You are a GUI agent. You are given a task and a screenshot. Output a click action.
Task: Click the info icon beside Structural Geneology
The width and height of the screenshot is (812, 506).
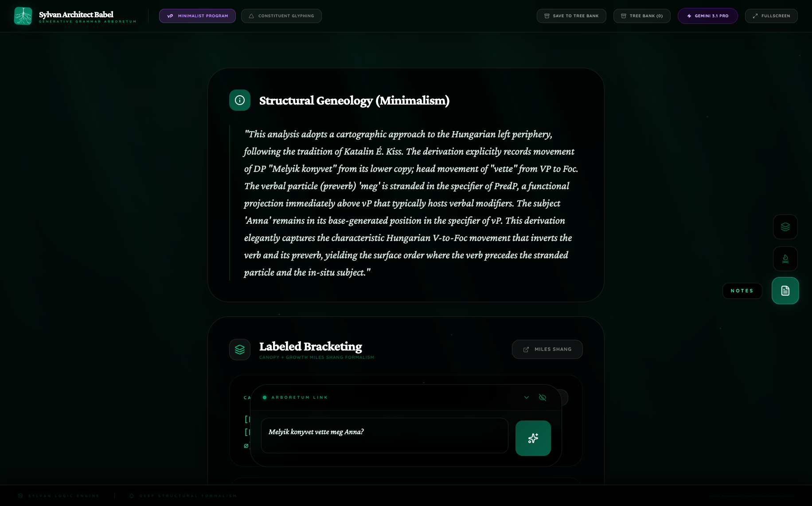pos(240,100)
